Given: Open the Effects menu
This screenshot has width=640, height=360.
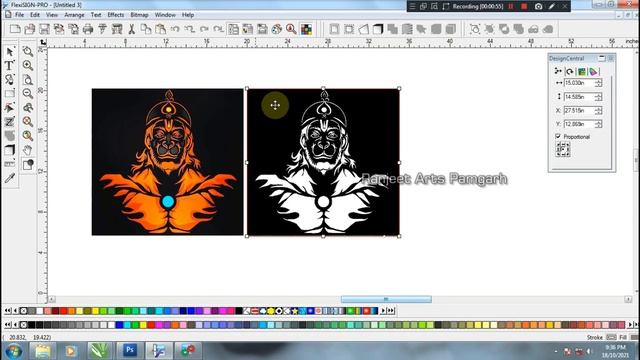Looking at the screenshot, I should click(x=116, y=15).
